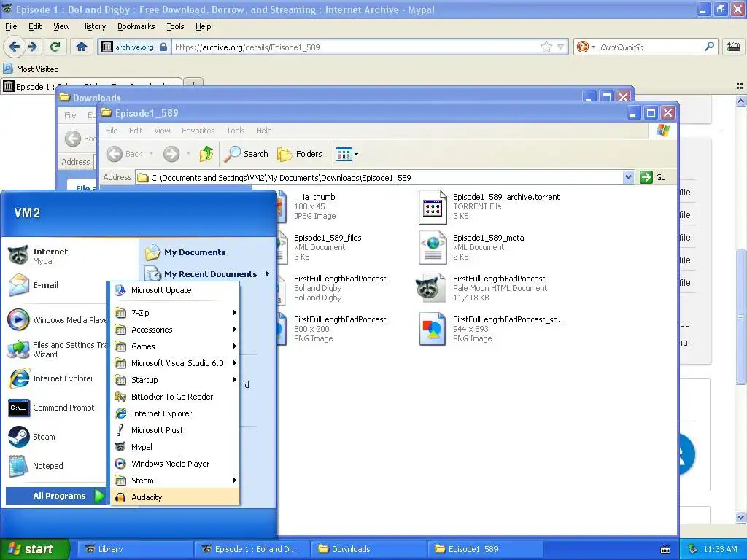Image resolution: width=747 pixels, height=560 pixels.
Task: Expand My Recent Documents submenu arrow
Action: click(x=268, y=274)
